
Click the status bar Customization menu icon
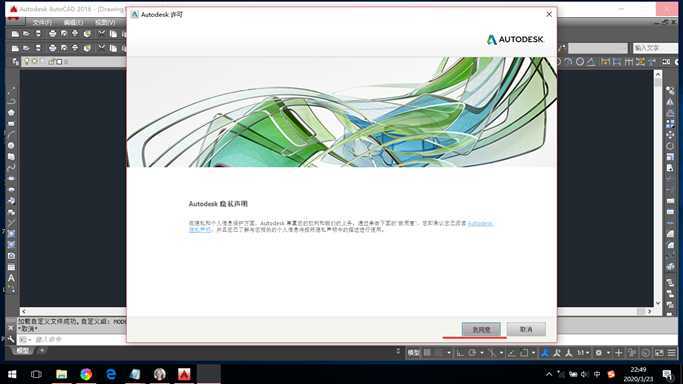click(672, 353)
